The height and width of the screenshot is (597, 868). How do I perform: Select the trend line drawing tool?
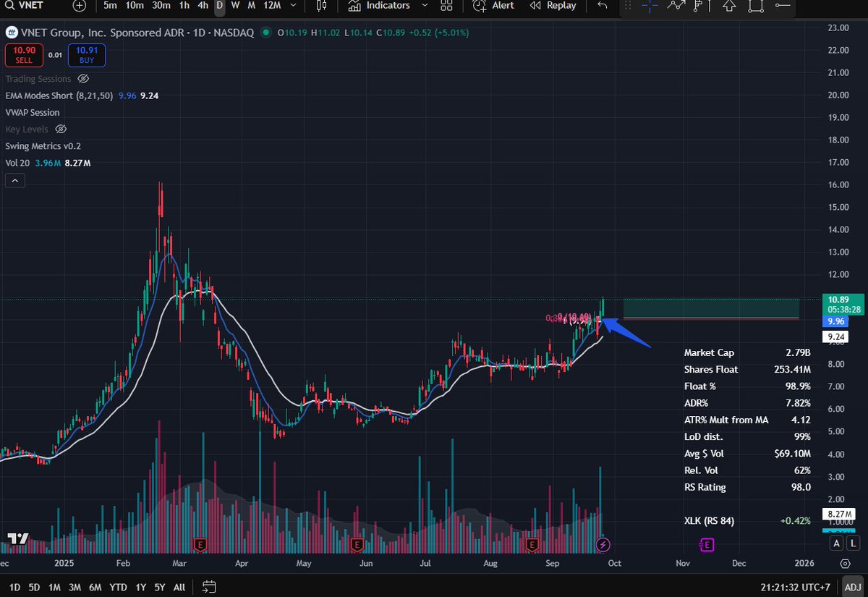point(676,5)
